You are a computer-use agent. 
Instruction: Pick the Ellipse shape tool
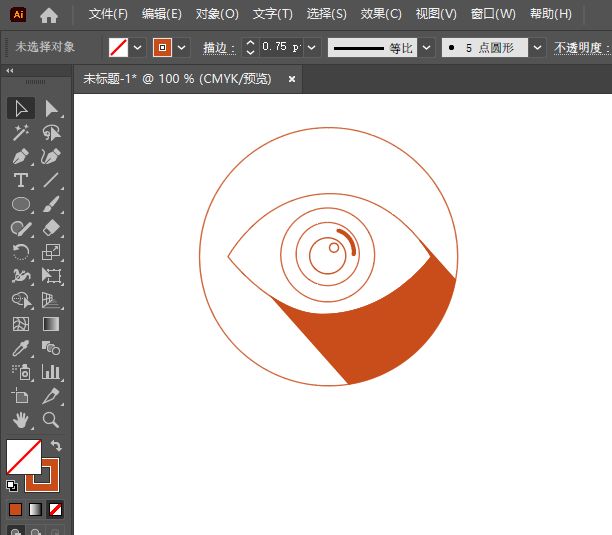(21, 204)
